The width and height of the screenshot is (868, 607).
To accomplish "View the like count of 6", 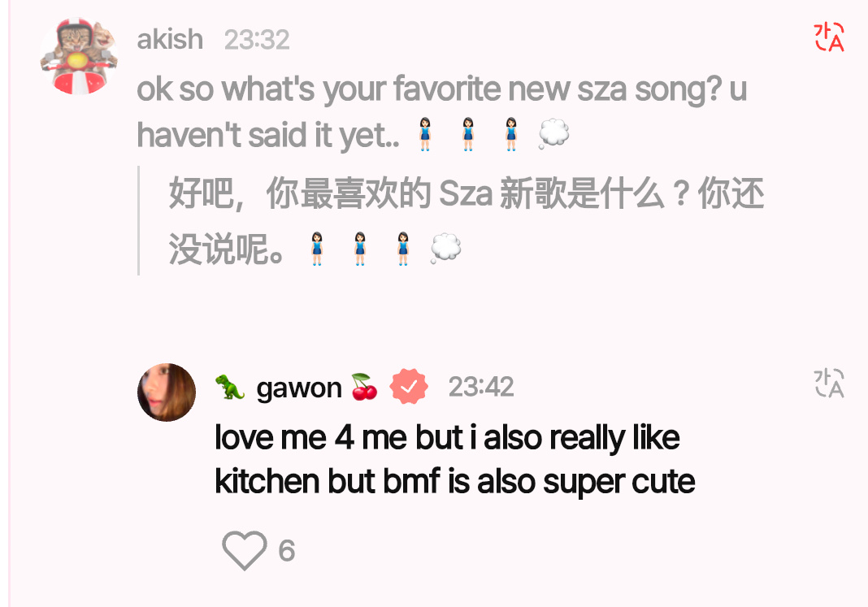I will [287, 551].
